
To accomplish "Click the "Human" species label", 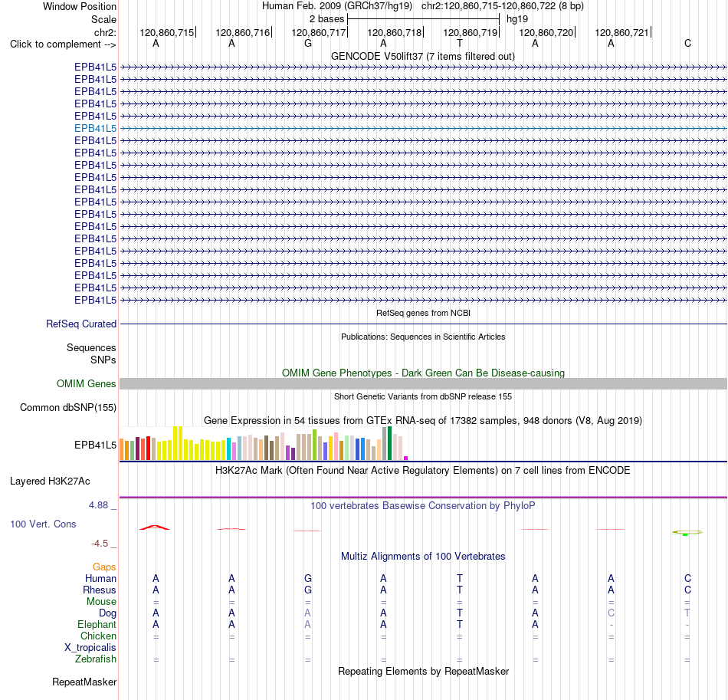I will (x=100, y=578).
